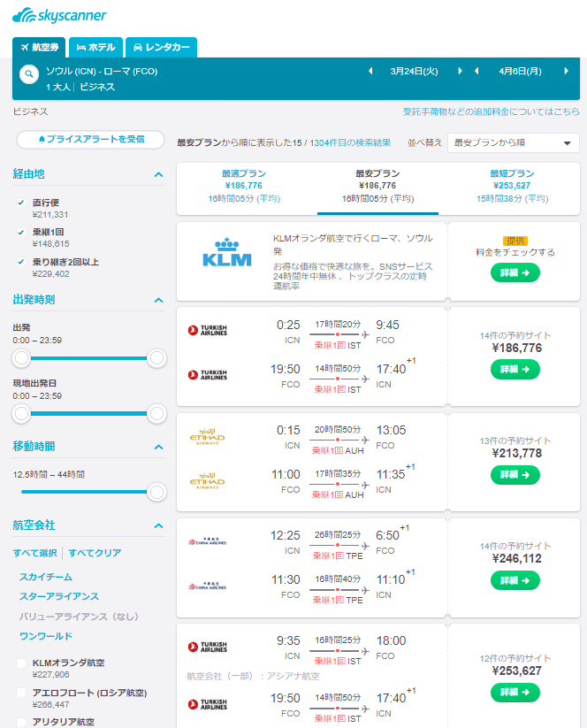Open the 1304件目の検索結果 link
587x728 pixels.
coord(350,143)
